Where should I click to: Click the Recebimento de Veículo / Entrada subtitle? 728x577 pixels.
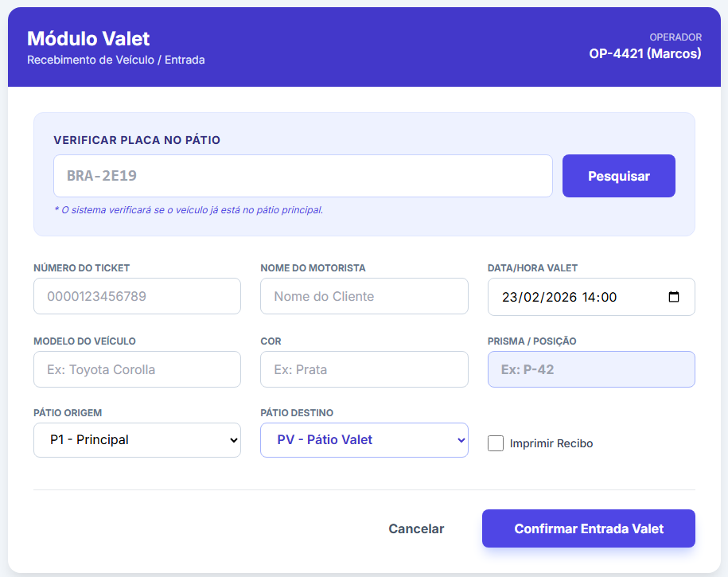pyautogui.click(x=116, y=60)
